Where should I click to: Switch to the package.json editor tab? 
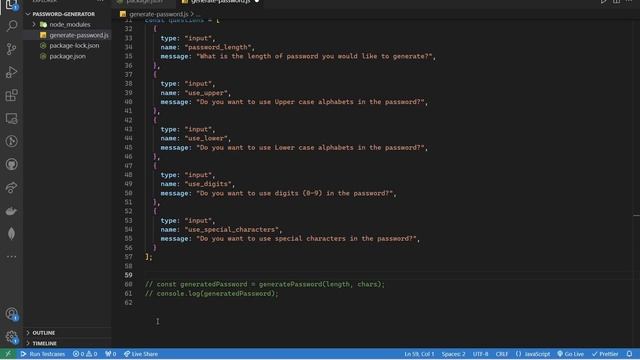[x=144, y=2]
